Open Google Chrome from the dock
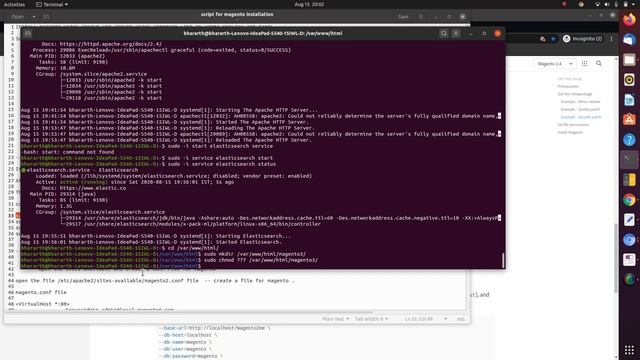The height and width of the screenshot is (360, 640). pos(629,200)
